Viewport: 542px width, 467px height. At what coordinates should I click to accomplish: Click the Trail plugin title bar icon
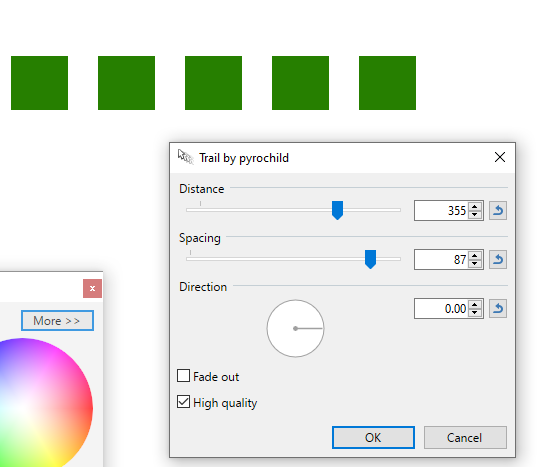tap(185, 157)
